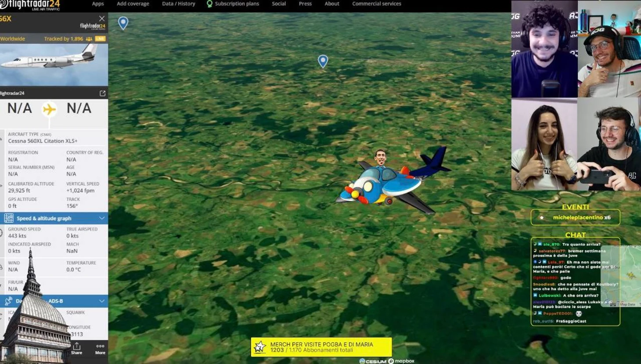Open Data / History menu

[179, 4]
